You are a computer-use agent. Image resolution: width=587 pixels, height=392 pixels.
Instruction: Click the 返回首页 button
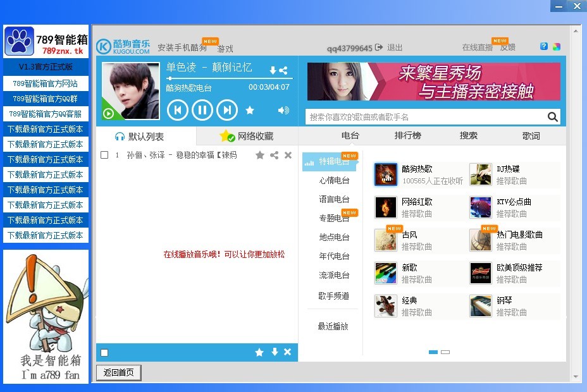click(x=119, y=372)
